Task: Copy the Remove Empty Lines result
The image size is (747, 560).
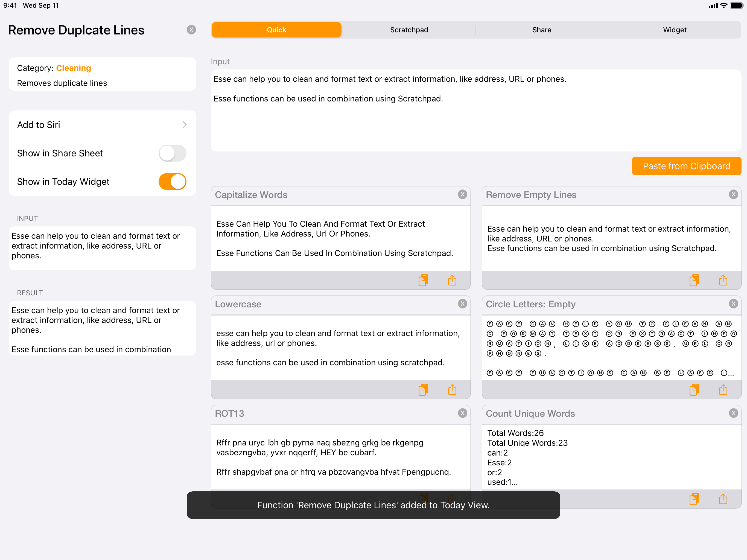Action: tap(694, 280)
